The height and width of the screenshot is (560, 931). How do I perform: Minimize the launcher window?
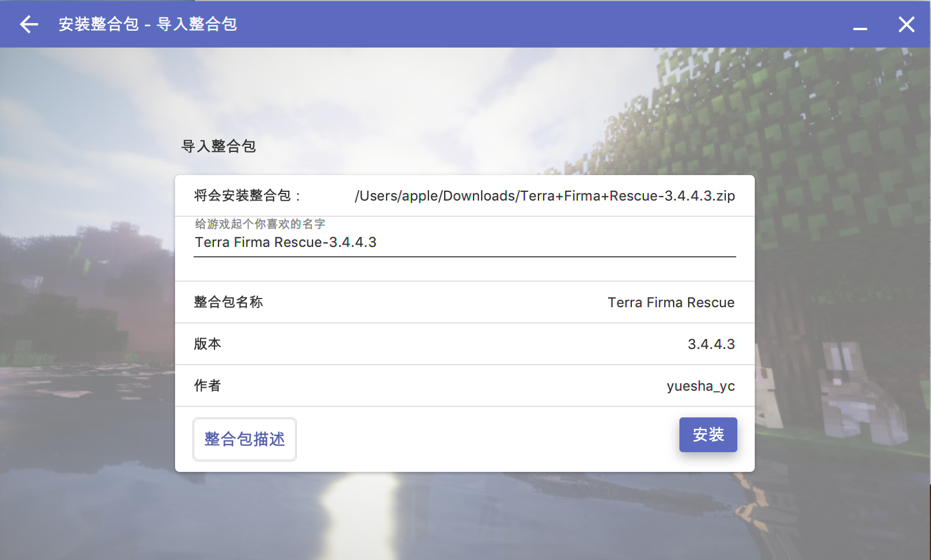(x=860, y=27)
